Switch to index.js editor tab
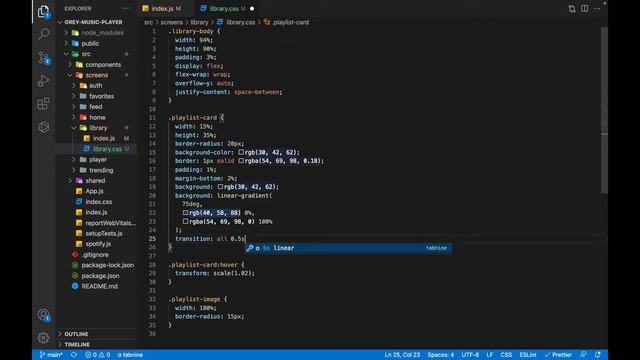 tap(162, 8)
